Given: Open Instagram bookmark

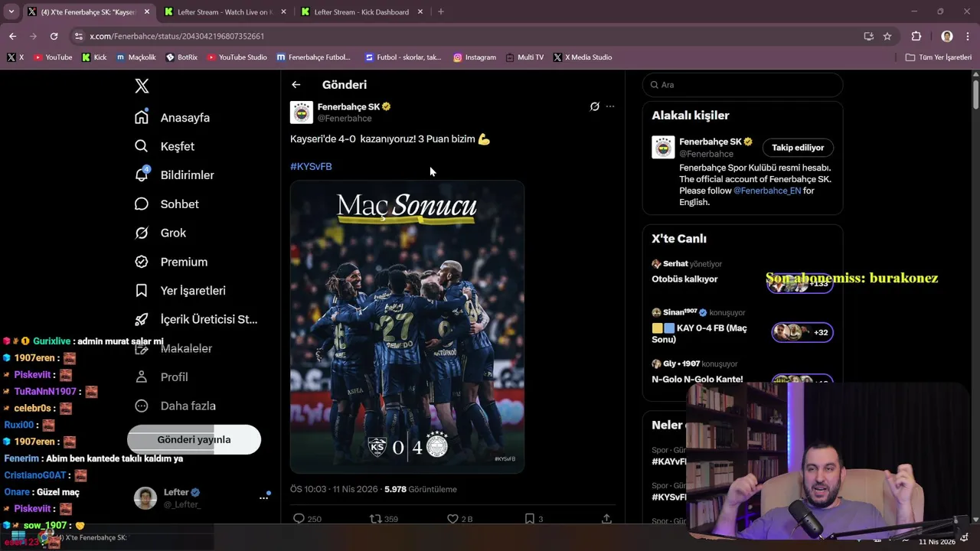Looking at the screenshot, I should [x=475, y=57].
